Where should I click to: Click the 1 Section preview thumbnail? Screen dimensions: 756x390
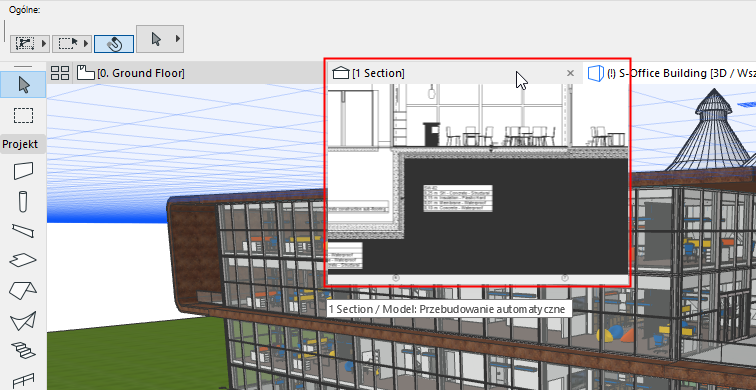pyautogui.click(x=478, y=184)
